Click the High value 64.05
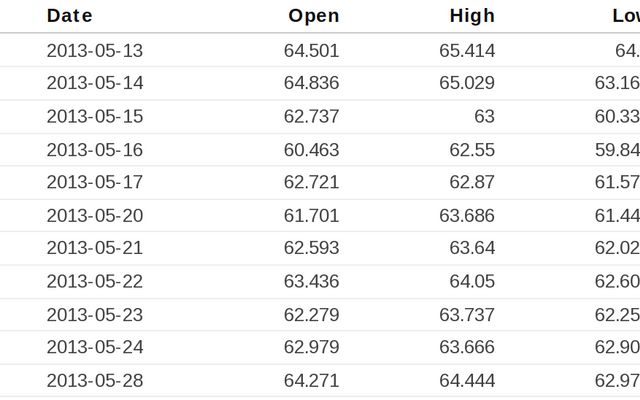Viewport: 640px width, 400px height. tap(472, 281)
